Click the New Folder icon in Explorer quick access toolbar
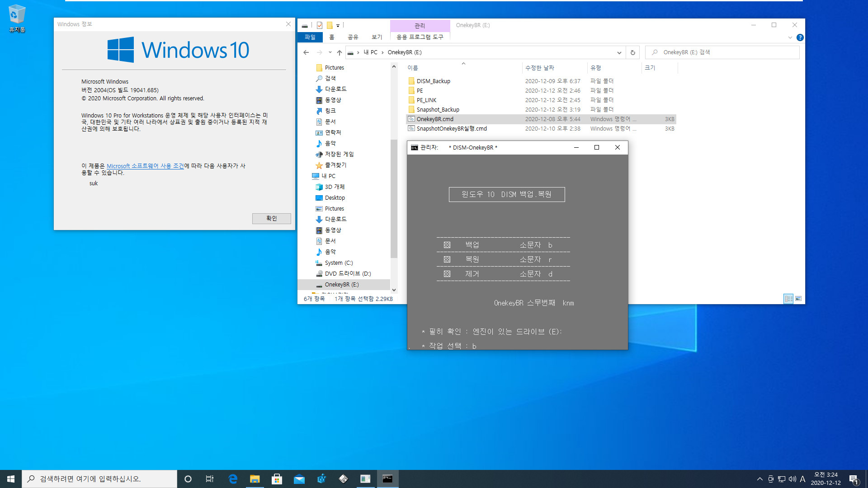Image resolution: width=868 pixels, height=488 pixels. click(x=330, y=25)
